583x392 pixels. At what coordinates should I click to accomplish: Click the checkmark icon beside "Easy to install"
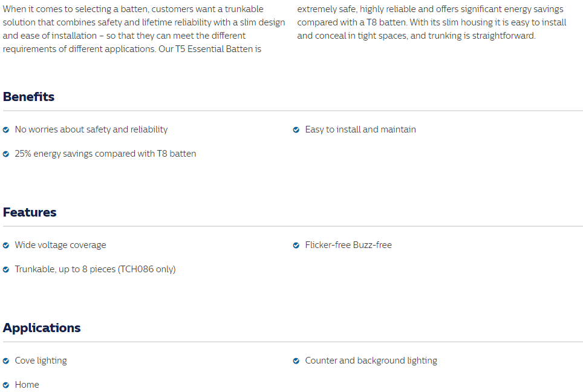[296, 130]
